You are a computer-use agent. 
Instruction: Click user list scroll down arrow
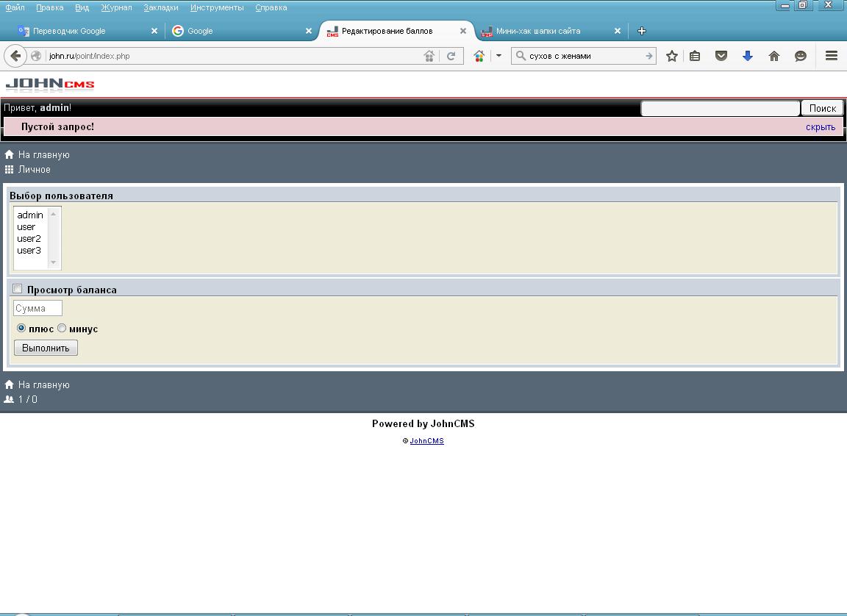(54, 262)
